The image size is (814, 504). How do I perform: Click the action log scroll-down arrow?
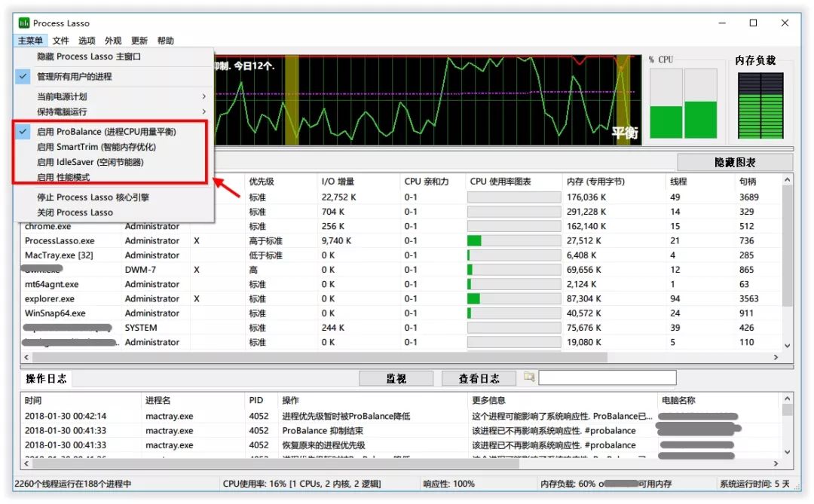787,451
